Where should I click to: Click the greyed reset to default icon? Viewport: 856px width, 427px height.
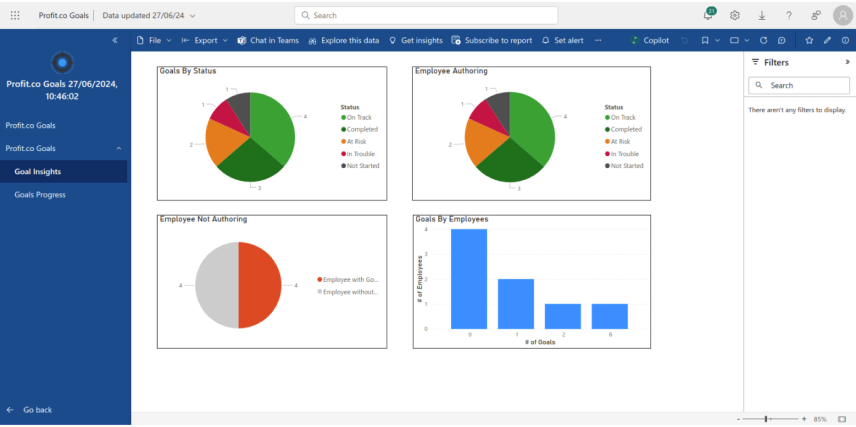tap(685, 40)
